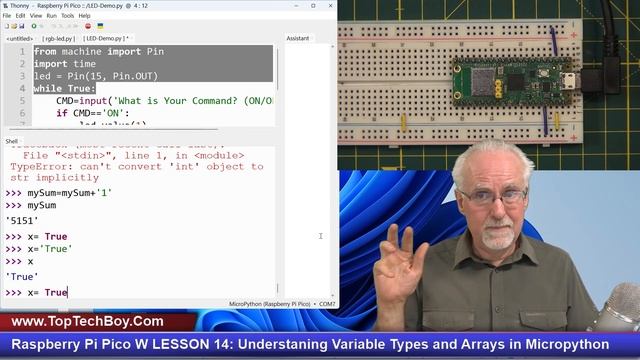Click the Open file folder icon
This screenshot has width=640, height=360.
14,26
